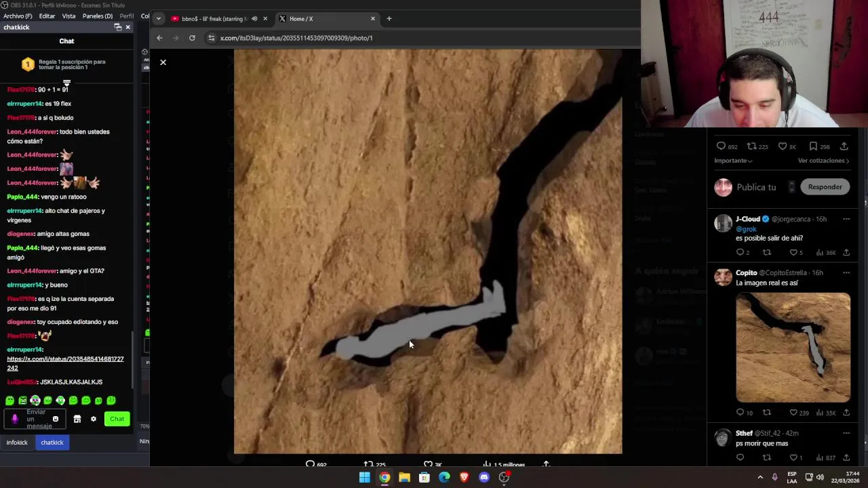Like J-Cloud's reply
Image resolution: width=868 pixels, height=488 pixels.
(793, 253)
